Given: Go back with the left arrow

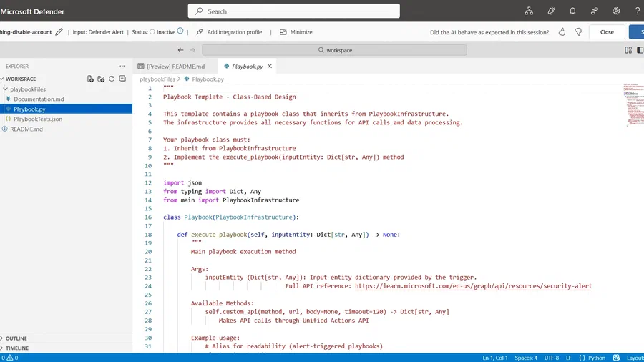Looking at the screenshot, I should [x=181, y=50].
